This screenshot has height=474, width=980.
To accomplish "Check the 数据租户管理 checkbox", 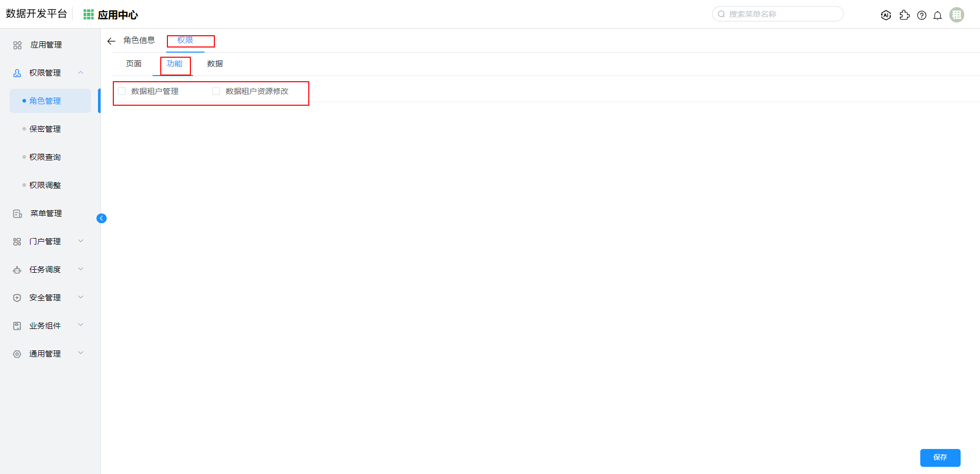I will pyautogui.click(x=122, y=91).
